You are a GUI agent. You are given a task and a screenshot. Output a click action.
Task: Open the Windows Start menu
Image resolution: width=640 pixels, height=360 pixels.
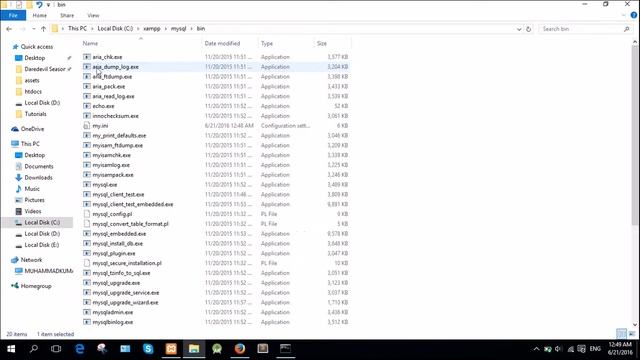click(11, 349)
